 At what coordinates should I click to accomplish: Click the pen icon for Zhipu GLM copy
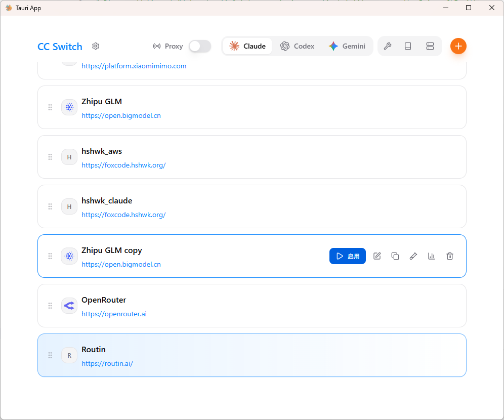pos(413,256)
